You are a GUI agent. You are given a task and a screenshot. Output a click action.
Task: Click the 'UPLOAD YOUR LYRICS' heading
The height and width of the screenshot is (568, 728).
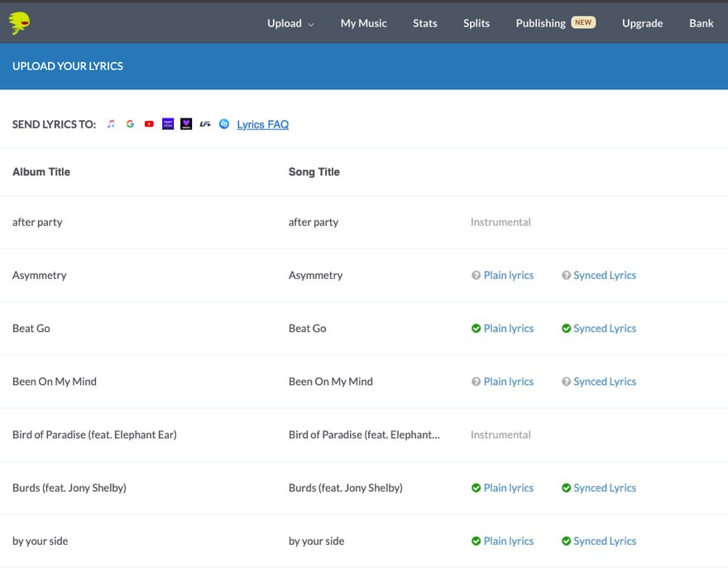(x=68, y=66)
